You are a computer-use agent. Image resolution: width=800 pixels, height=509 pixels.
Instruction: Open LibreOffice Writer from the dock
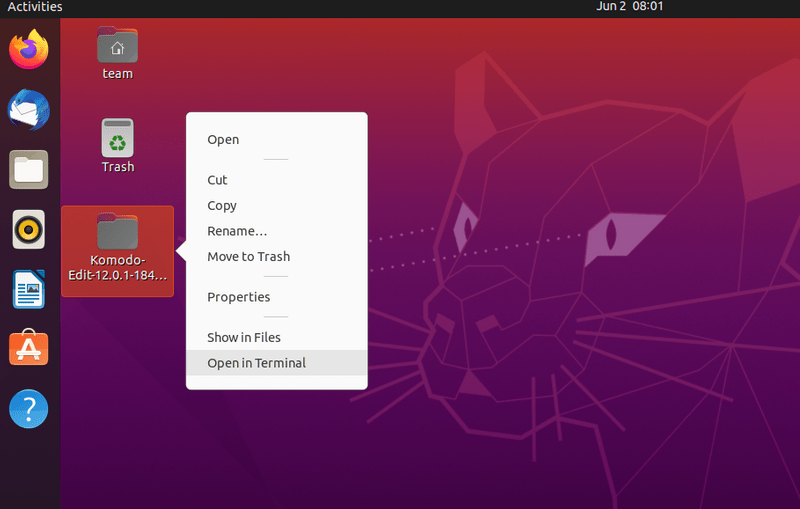[29, 289]
